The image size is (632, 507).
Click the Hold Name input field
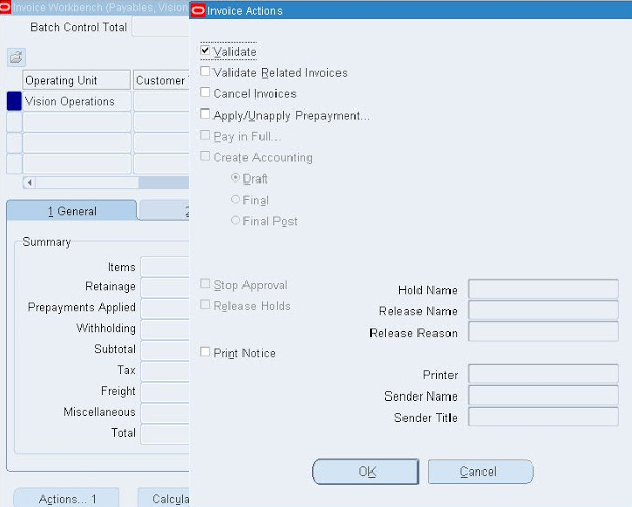tap(543, 289)
